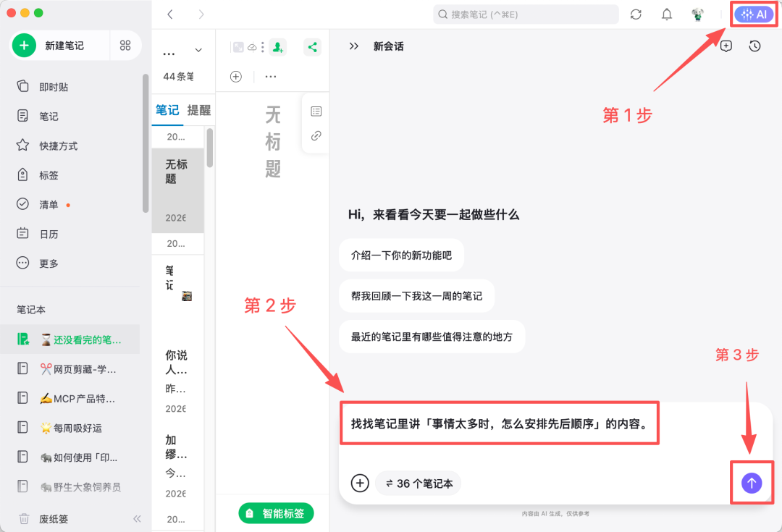The height and width of the screenshot is (532, 782).
Task: Click the 搜索笔记 search field
Action: point(526,14)
